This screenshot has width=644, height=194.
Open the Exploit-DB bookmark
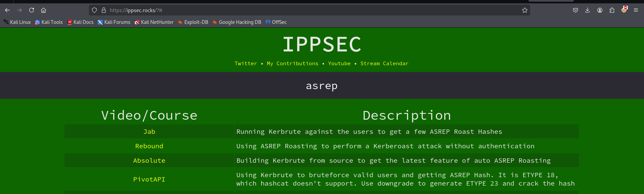click(x=193, y=22)
